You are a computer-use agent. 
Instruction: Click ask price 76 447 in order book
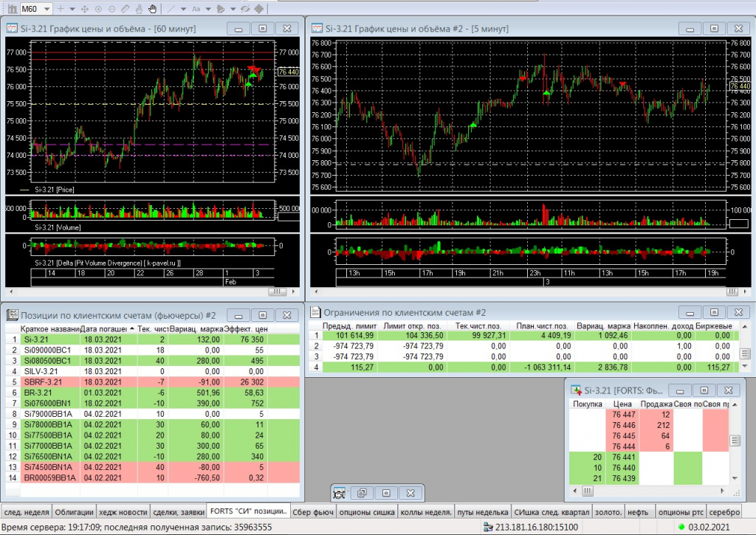tap(623, 415)
